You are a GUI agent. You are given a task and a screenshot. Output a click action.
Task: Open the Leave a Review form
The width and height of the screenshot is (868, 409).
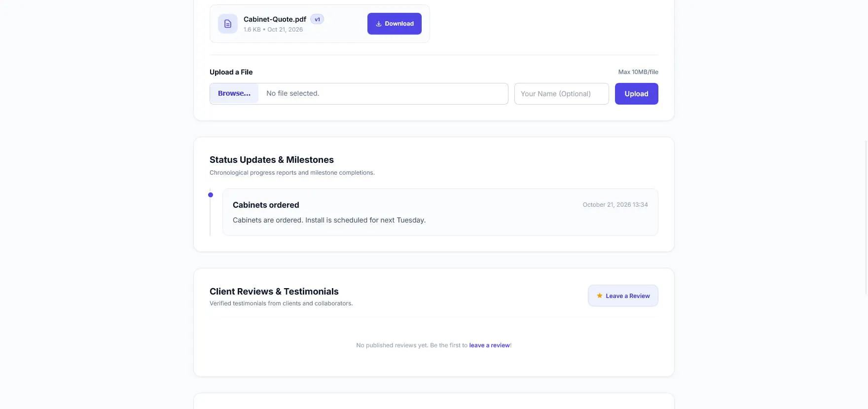[623, 296]
